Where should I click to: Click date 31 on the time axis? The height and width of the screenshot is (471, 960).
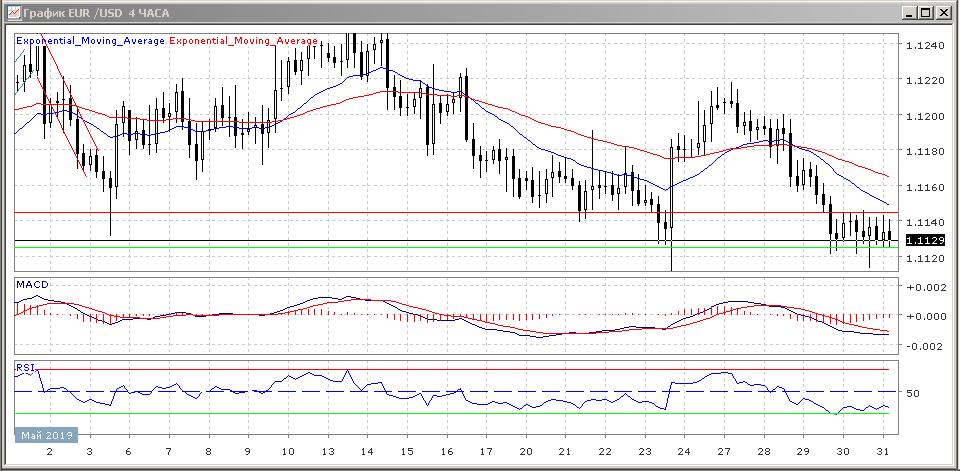(883, 452)
